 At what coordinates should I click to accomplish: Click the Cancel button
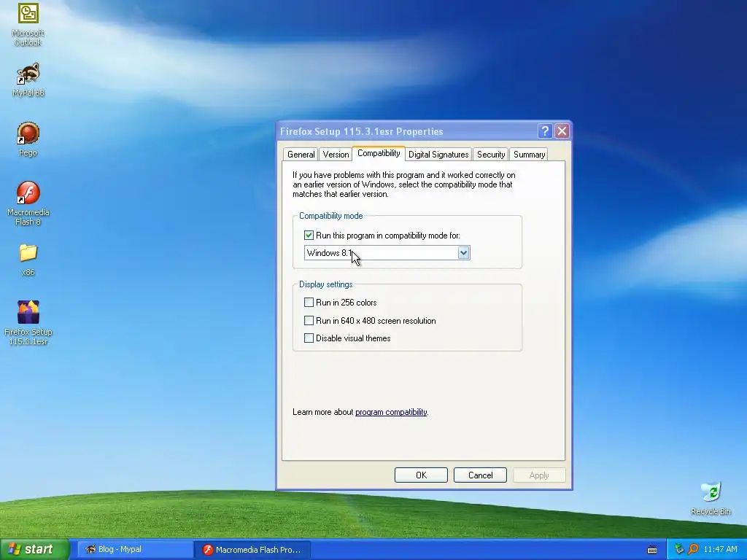point(480,475)
